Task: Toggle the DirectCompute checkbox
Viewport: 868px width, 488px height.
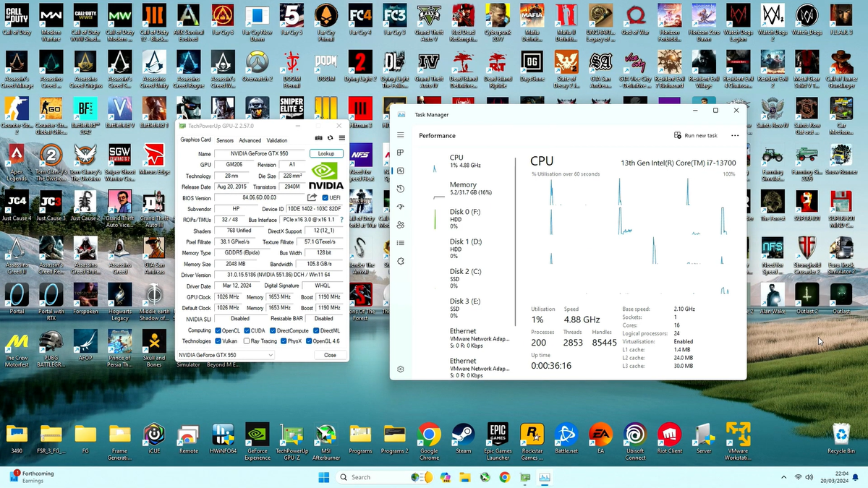Action: 272,330
